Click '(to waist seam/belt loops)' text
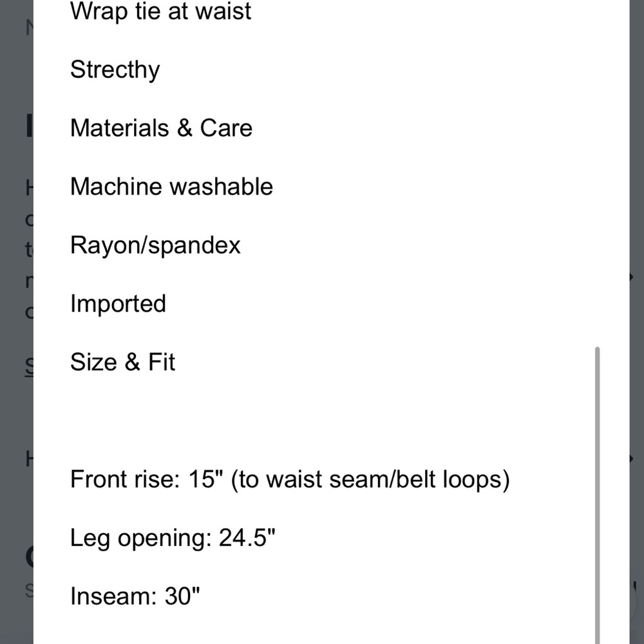644x644 pixels. pyautogui.click(x=370, y=479)
